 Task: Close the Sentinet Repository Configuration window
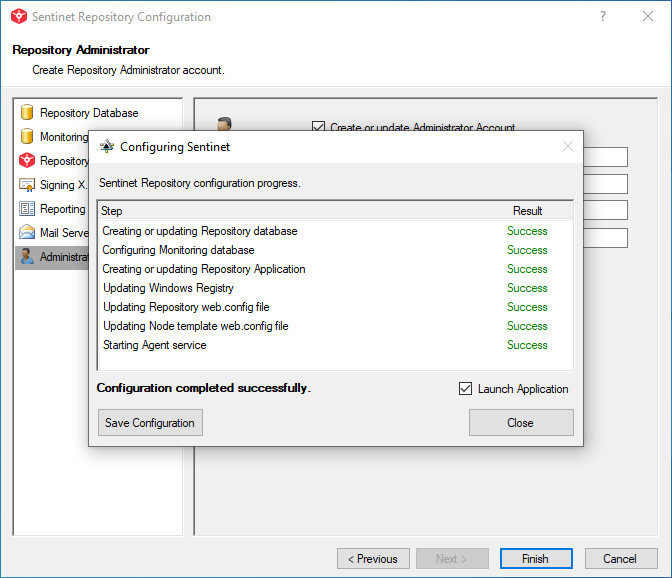(648, 16)
